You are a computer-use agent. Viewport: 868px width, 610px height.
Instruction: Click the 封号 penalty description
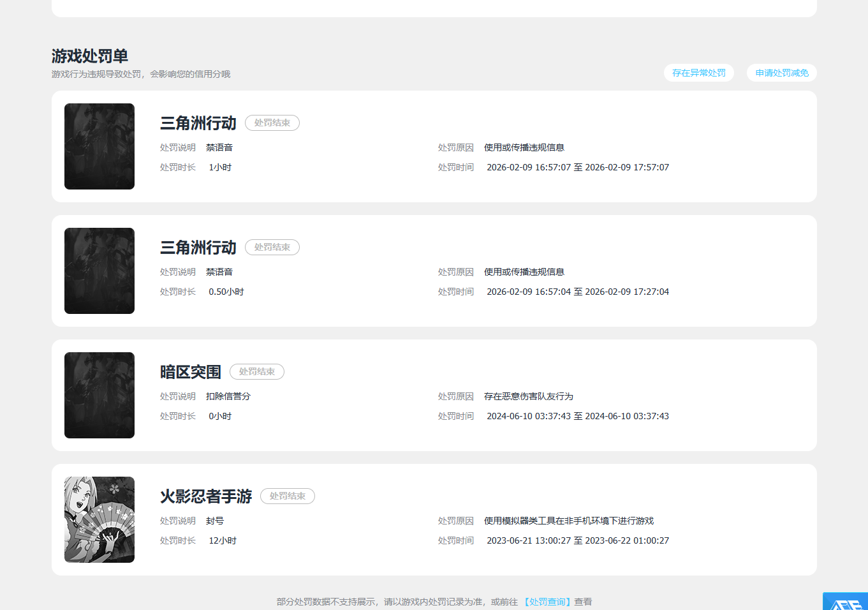[215, 521]
